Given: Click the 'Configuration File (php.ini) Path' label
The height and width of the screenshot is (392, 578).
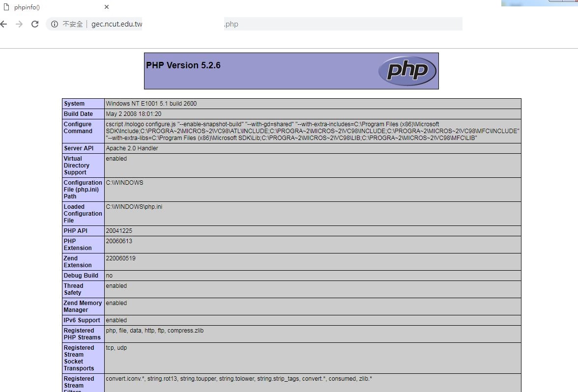Looking at the screenshot, I should click(x=83, y=190).
